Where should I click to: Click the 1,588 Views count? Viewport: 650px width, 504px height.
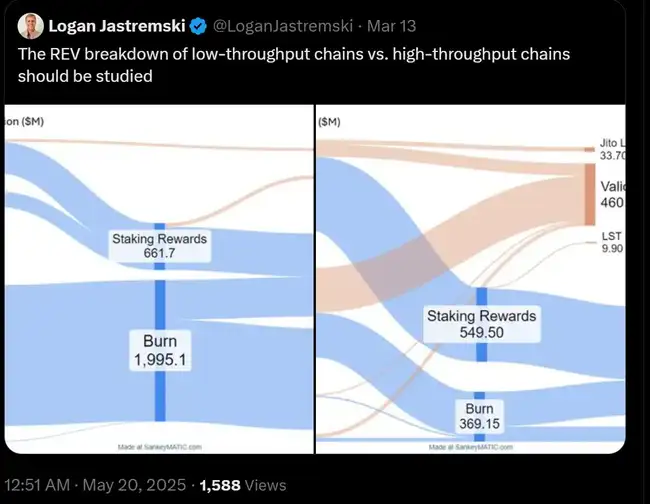[242, 485]
